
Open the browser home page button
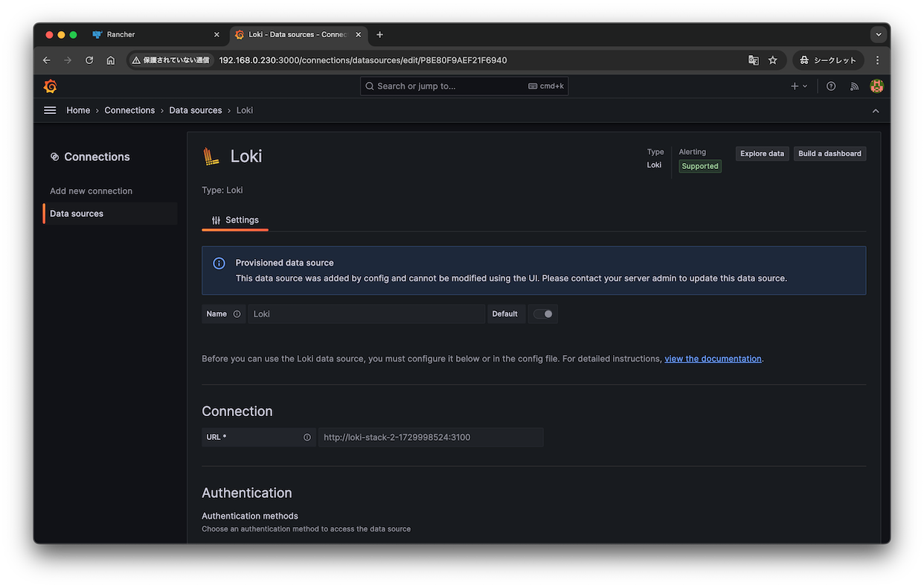tap(111, 60)
